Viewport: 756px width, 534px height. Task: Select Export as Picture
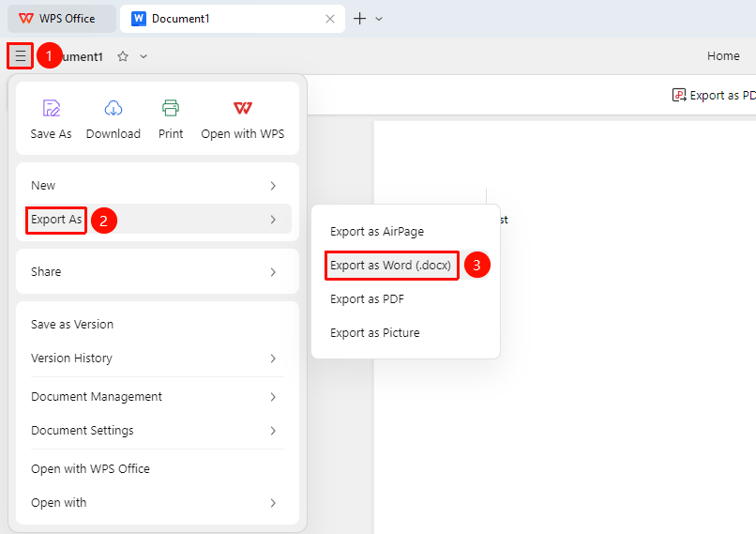coord(405,333)
